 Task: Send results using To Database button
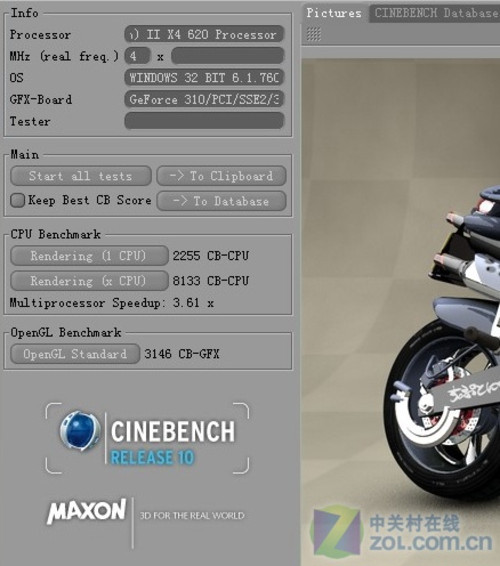pyautogui.click(x=222, y=201)
